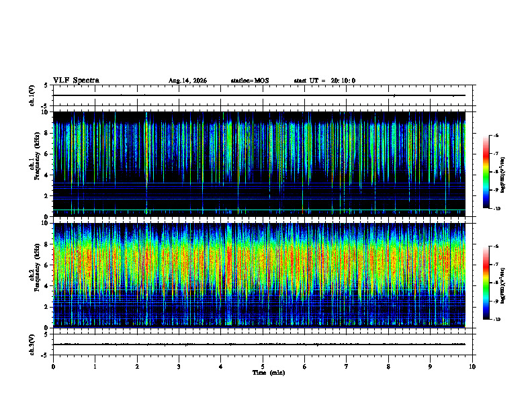
Task: Click the "-10" label on ch.1 color scale
Action: coord(496,209)
